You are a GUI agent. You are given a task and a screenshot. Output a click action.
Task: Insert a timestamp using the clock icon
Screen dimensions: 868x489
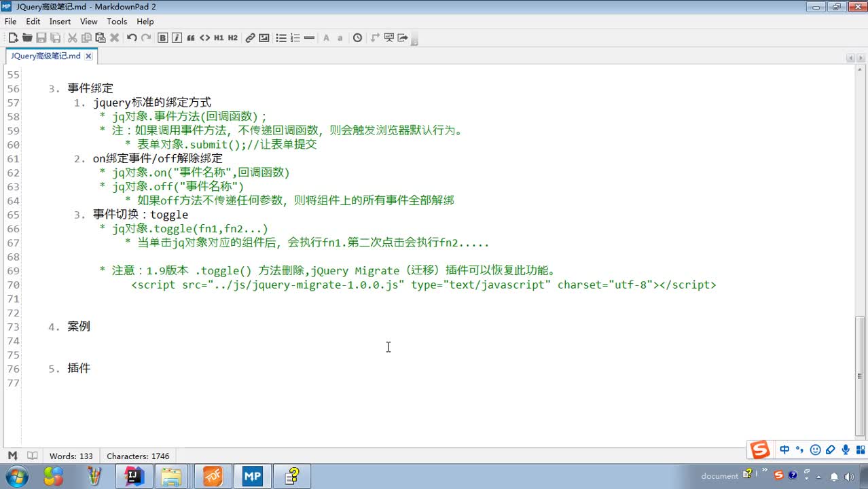tap(358, 38)
